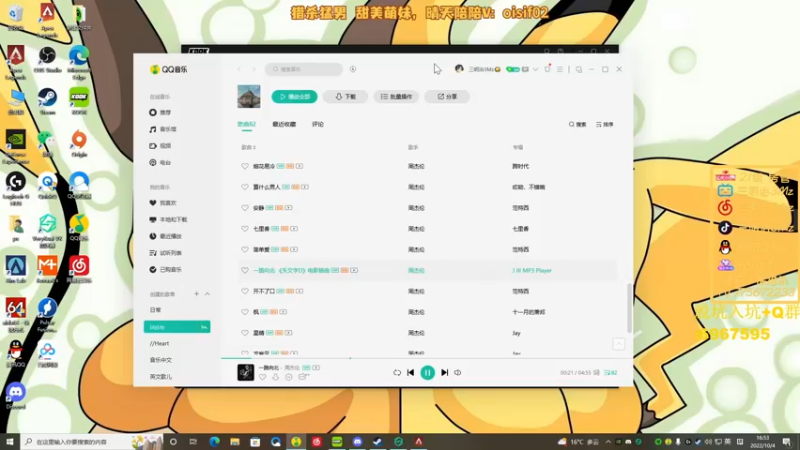Screen dimensions: 800x450
Task: Click the 下载 download button
Action: click(x=345, y=96)
